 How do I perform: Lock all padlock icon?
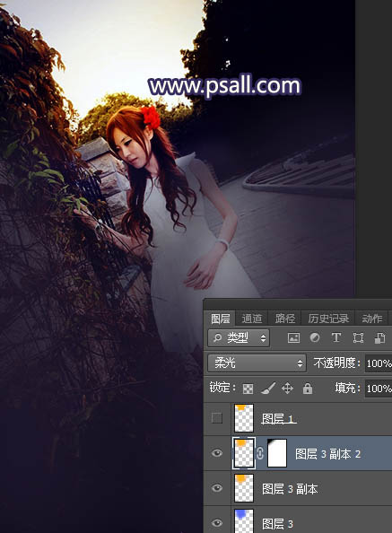pos(308,389)
